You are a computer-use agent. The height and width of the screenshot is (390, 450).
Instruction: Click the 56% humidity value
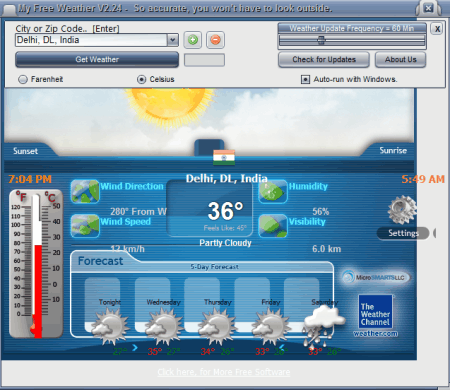(x=321, y=212)
